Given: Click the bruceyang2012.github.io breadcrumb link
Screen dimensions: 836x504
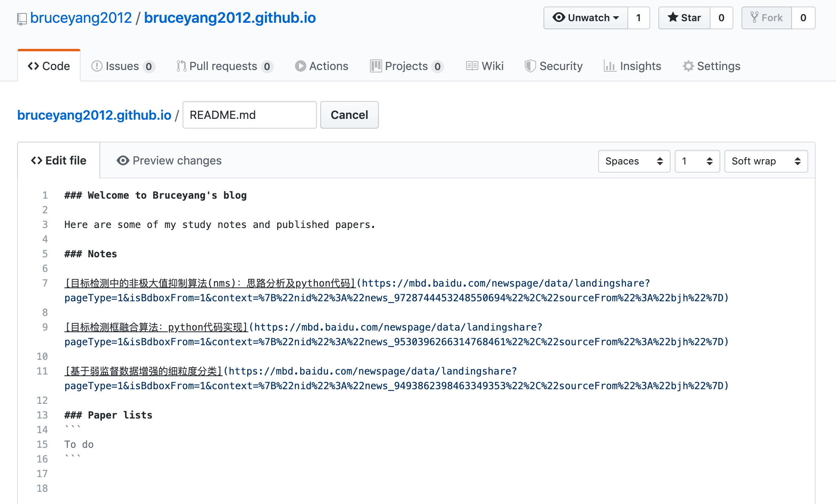Looking at the screenshot, I should pos(94,115).
